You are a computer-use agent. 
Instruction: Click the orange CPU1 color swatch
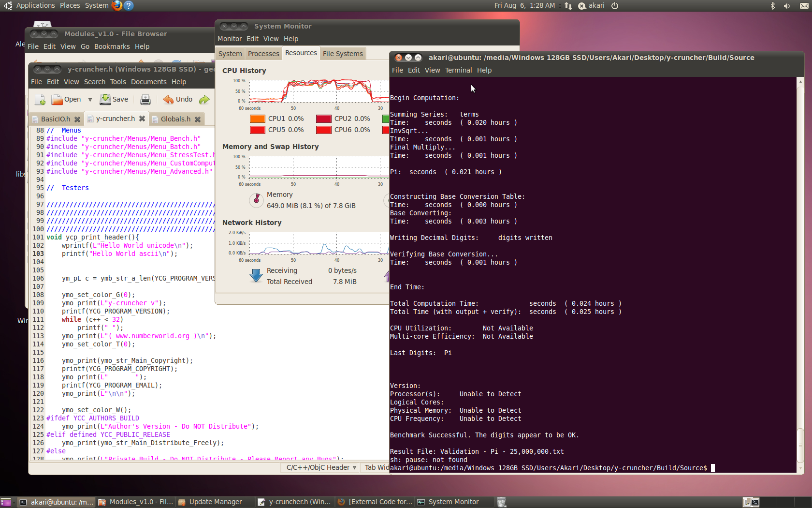pos(257,119)
